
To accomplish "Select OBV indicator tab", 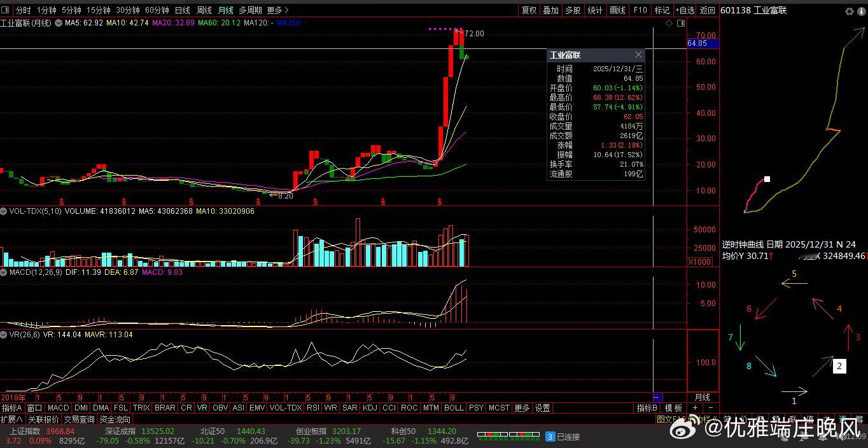I will tap(220, 408).
